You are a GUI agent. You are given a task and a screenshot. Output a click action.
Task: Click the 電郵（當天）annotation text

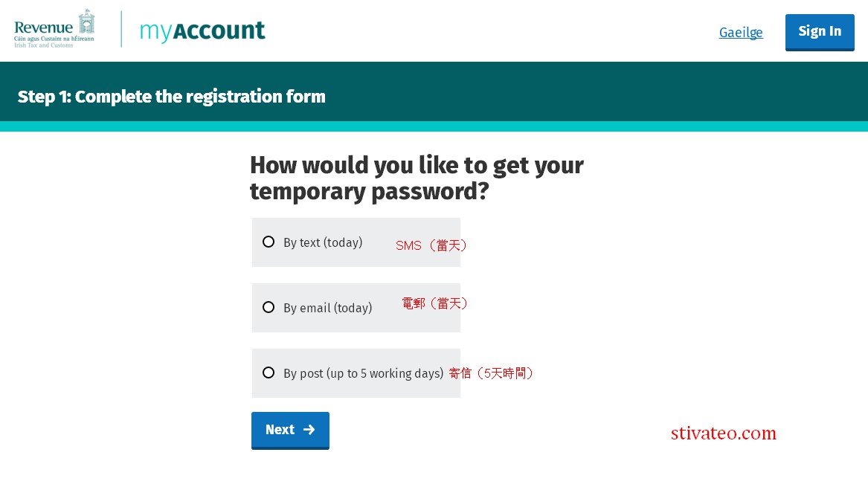pyautogui.click(x=434, y=303)
